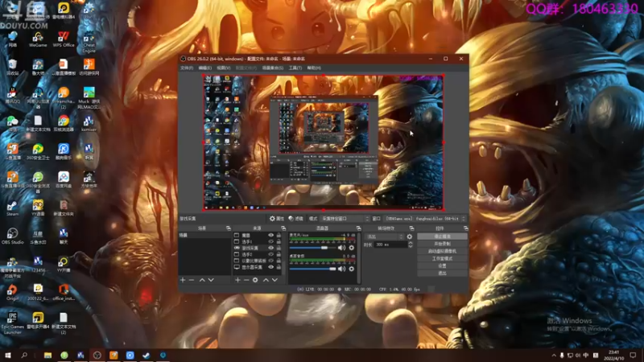Open source properties gear in sources toolbar
The height and width of the screenshot is (362, 644).
(x=255, y=280)
